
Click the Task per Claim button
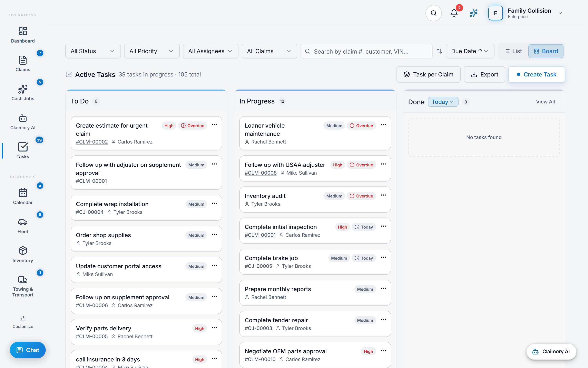click(x=428, y=74)
